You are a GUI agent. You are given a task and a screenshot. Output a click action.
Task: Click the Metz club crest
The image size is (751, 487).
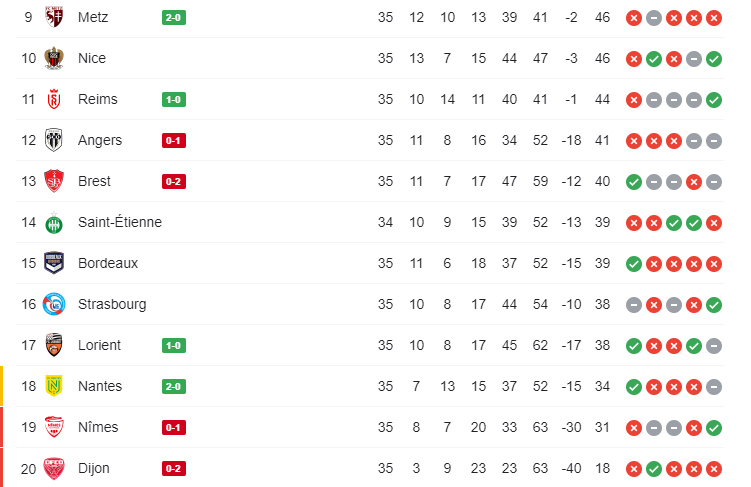click(54, 17)
